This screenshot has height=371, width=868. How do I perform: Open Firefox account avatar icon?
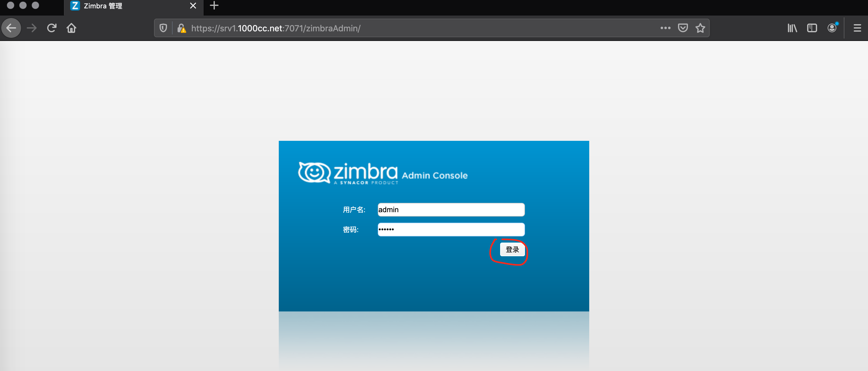click(832, 28)
